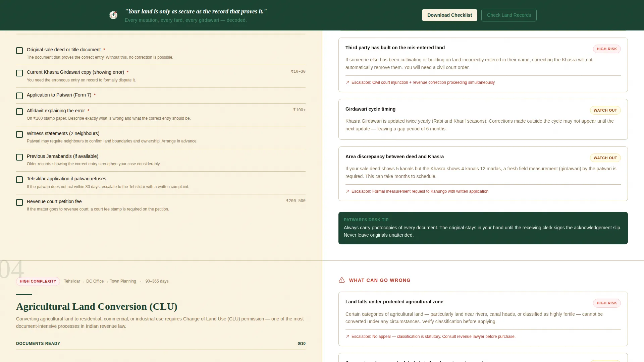Image resolution: width=644 pixels, height=362 pixels.
Task: Click the 90–365 days duration text
Action: click(x=157, y=281)
